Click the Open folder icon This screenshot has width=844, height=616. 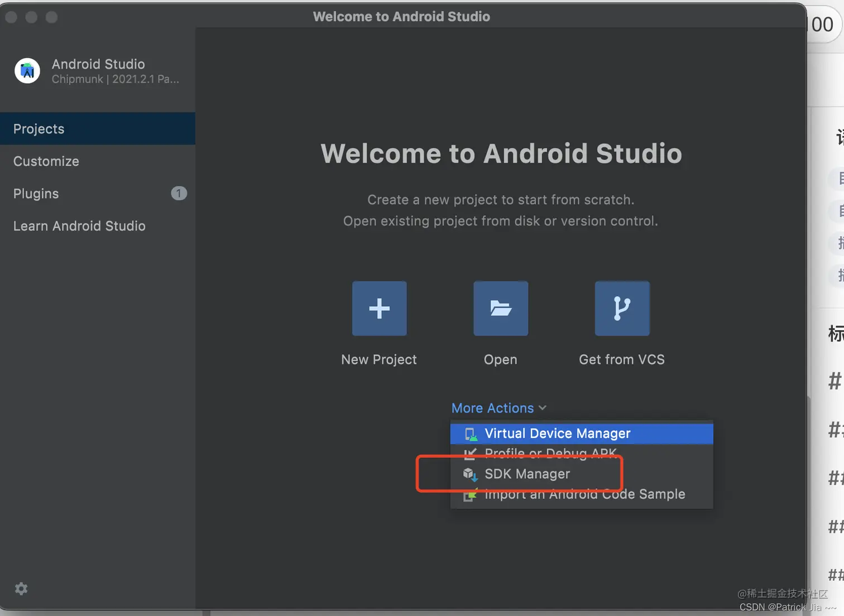coord(501,309)
